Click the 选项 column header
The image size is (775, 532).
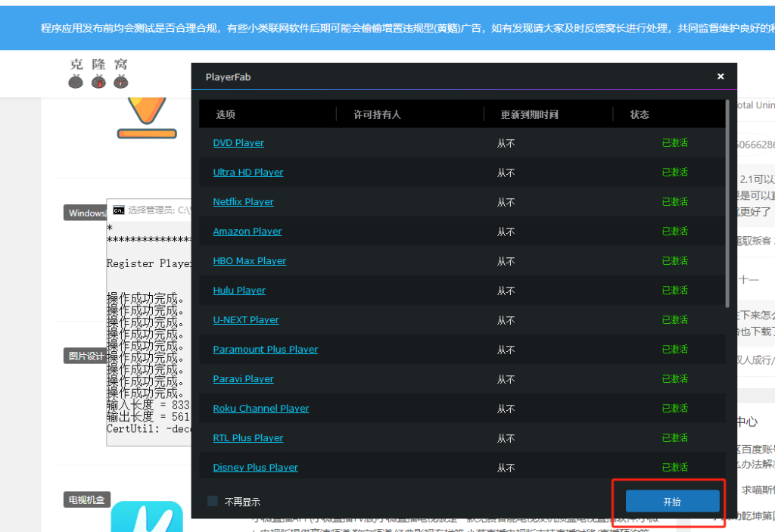tap(226, 114)
